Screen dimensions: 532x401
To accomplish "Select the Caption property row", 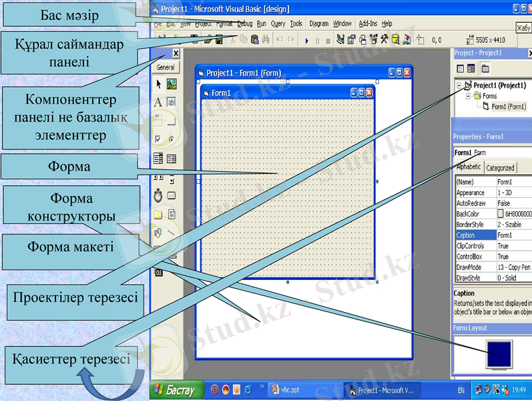I will tap(494, 235).
